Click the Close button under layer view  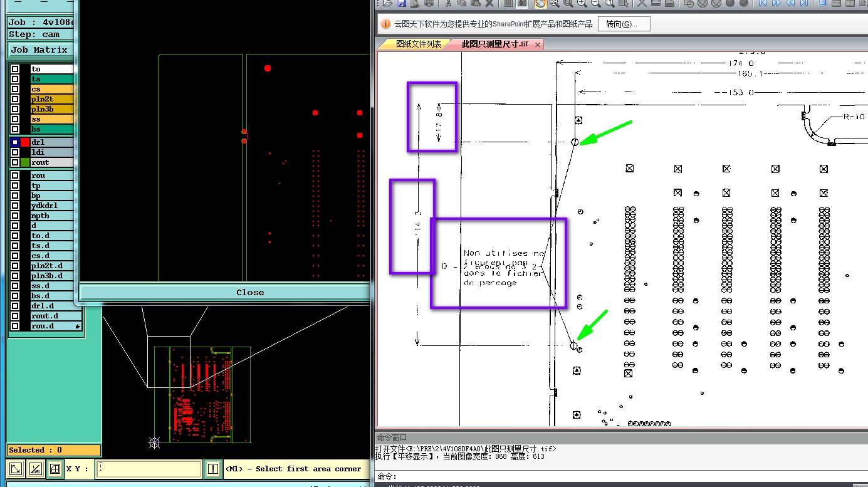(x=250, y=292)
